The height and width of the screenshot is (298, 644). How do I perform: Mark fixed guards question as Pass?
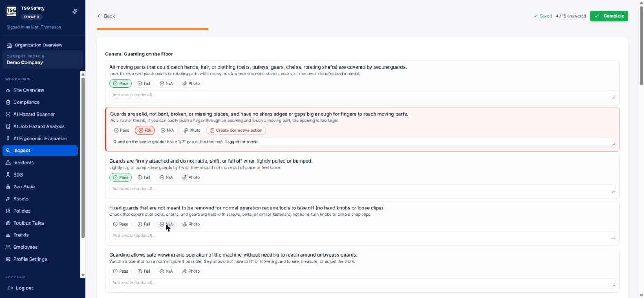121,225
